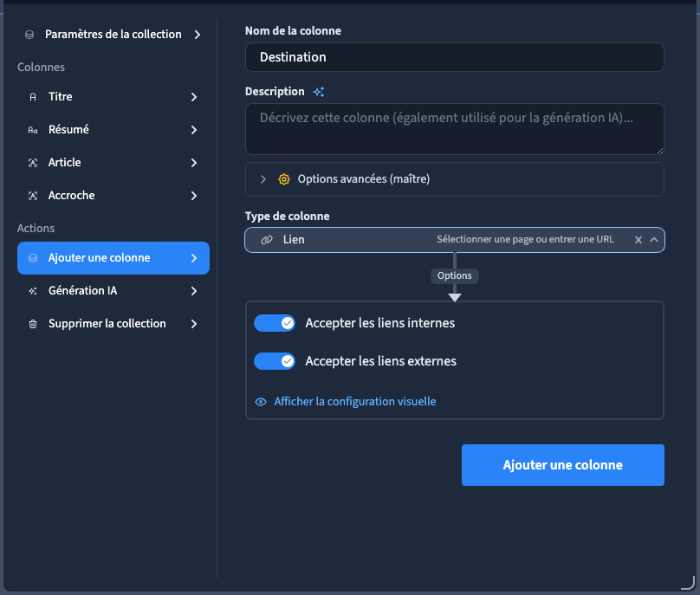Viewport: 700px width, 595px height.
Task: Click the link chain icon next to Lien
Action: pyautogui.click(x=267, y=240)
